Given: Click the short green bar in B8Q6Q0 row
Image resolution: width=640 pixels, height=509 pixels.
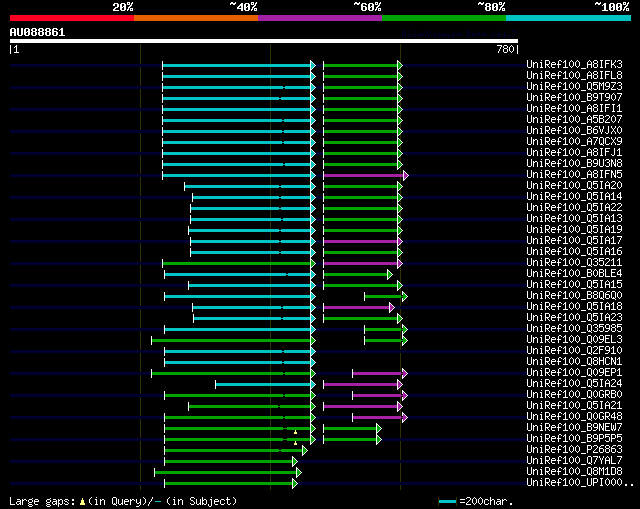Looking at the screenshot, I should 386,296.
